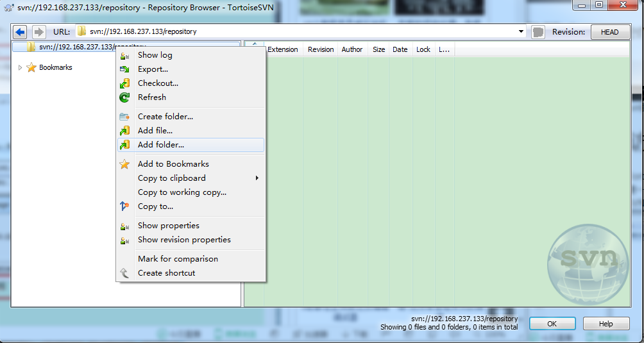Click the OK button
This screenshot has height=343, width=644.
point(552,324)
